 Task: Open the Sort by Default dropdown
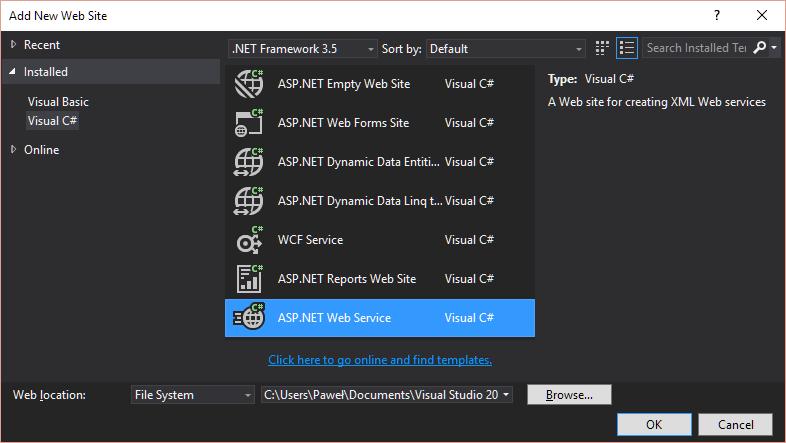[x=505, y=49]
